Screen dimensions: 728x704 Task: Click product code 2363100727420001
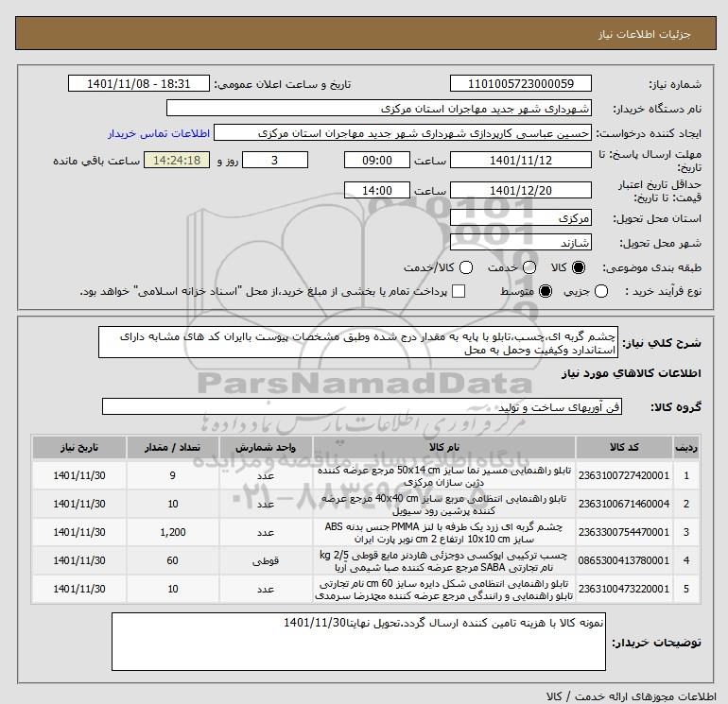click(x=624, y=475)
